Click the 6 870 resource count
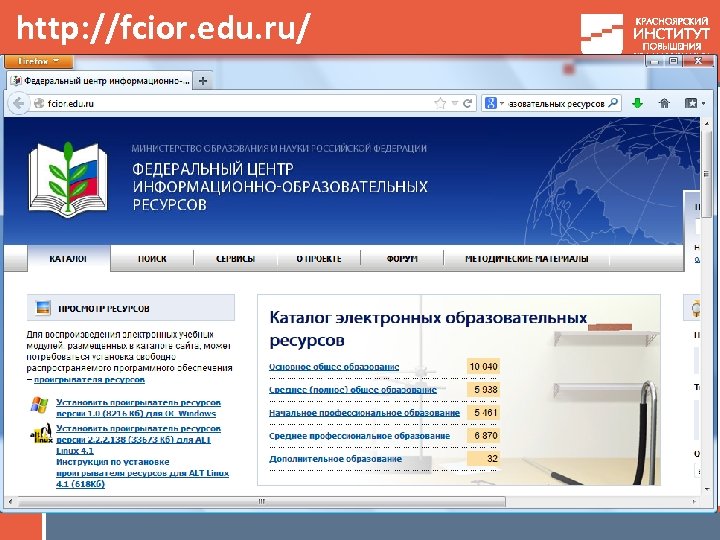Viewport: 720px width, 540px height. 484,435
